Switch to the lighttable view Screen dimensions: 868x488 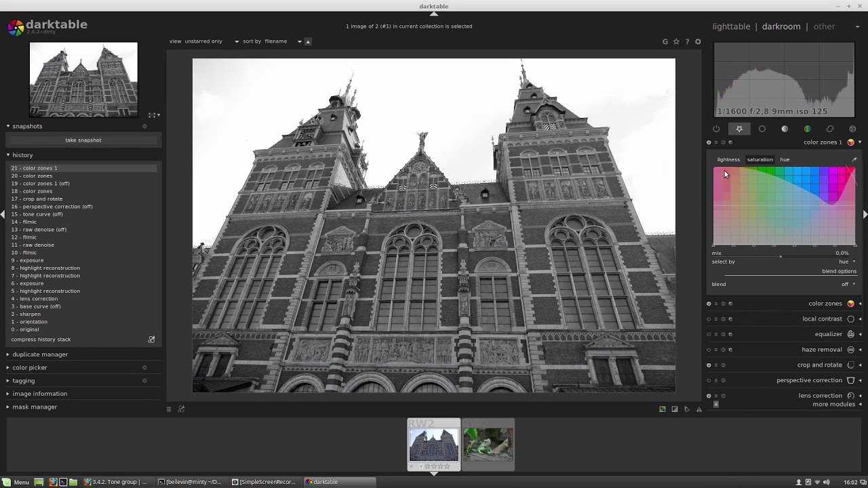click(731, 26)
